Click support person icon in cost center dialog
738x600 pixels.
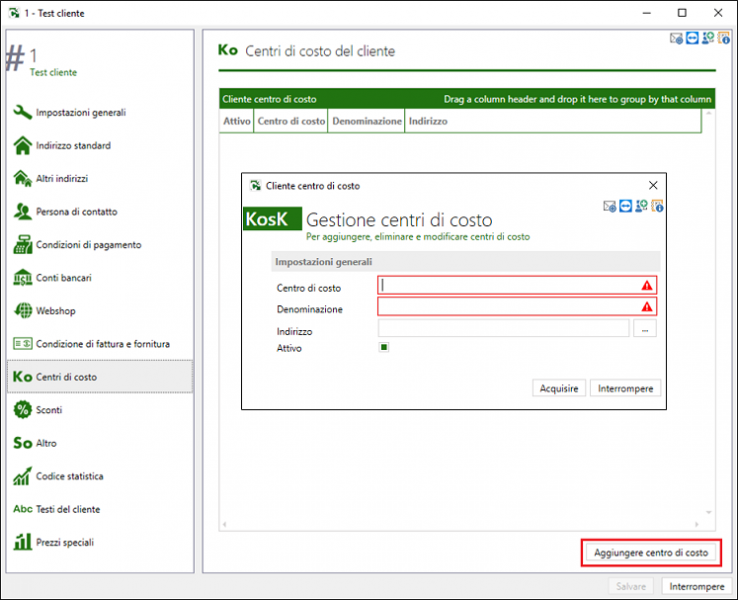pyautogui.click(x=641, y=206)
